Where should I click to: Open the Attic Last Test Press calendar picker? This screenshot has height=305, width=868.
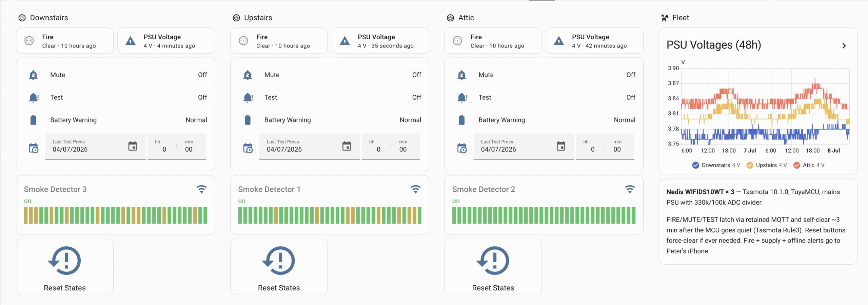point(561,146)
